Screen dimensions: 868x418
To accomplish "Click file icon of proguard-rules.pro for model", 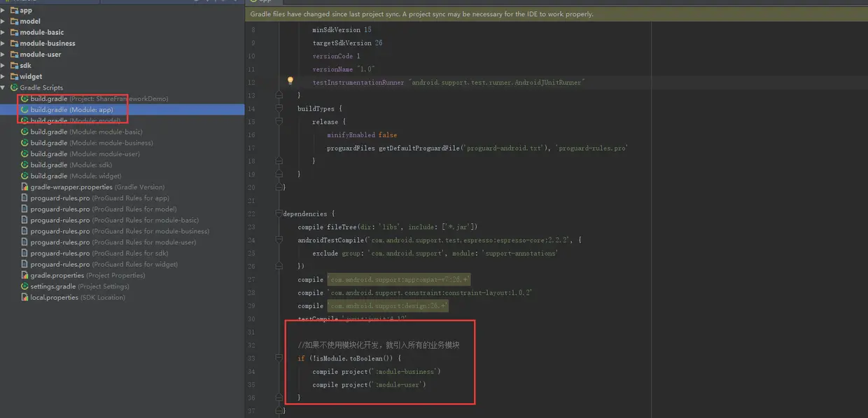I will point(24,209).
